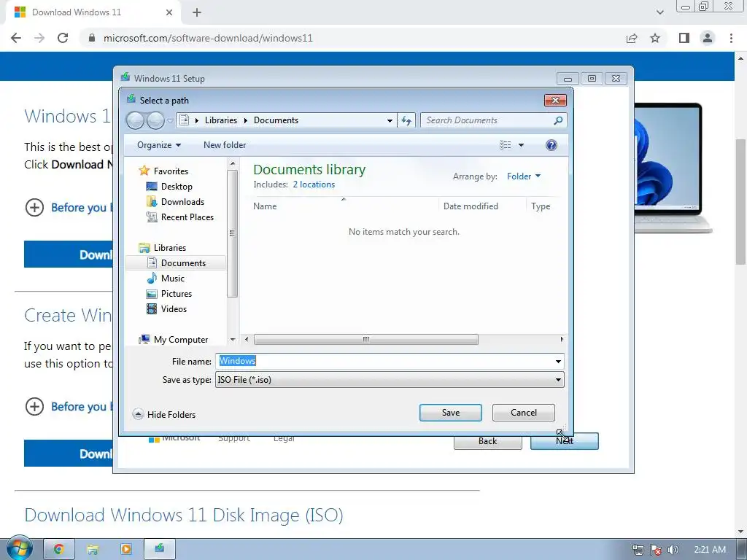This screenshot has height=560, width=747.
Task: Click Documents in the address breadcrumb
Action: coord(276,120)
